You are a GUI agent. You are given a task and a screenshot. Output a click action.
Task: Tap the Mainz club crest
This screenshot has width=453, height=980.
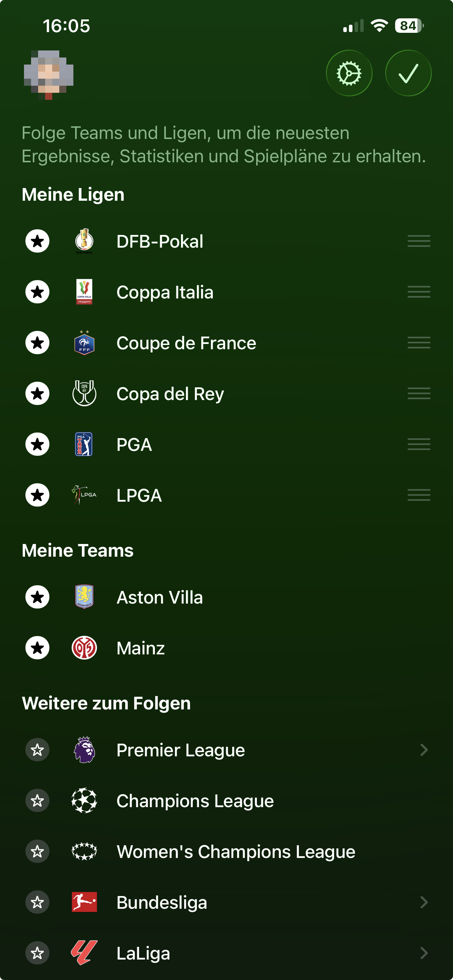(84, 648)
